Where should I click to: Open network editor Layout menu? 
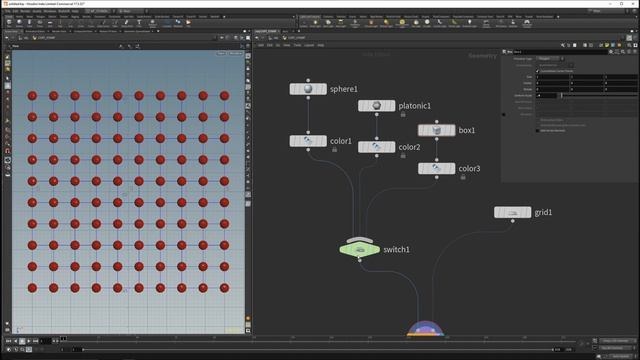pos(309,45)
